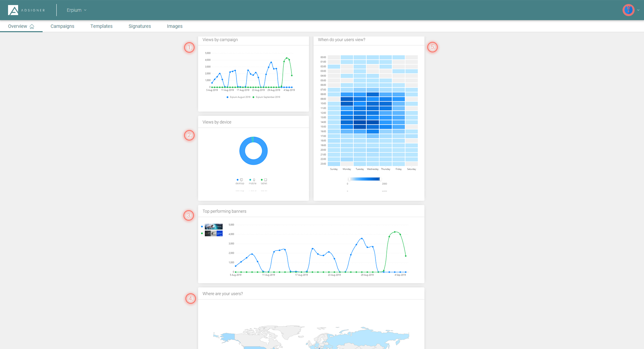
Task: Click the Monday 09:00 heatmap cell
Action: (x=347, y=99)
